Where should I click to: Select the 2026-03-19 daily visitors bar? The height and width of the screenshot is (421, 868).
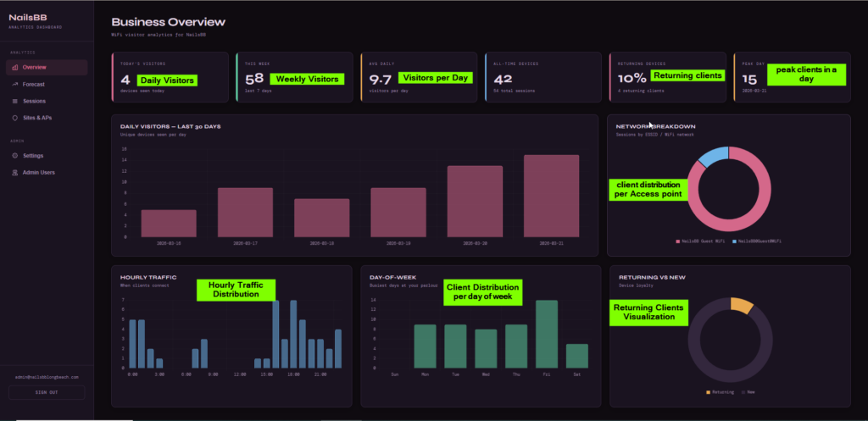(398, 213)
